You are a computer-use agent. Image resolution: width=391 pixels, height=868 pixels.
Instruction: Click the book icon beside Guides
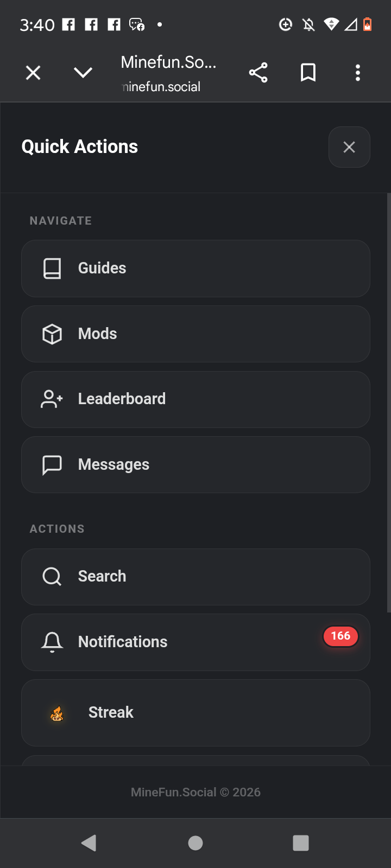coord(52,269)
